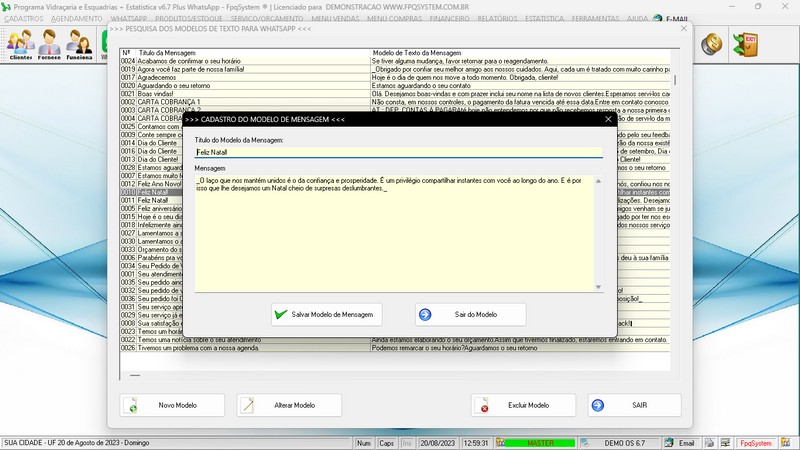The width and height of the screenshot is (800, 450).
Task: Open the AGENDAMENTO menu
Action: tap(77, 19)
